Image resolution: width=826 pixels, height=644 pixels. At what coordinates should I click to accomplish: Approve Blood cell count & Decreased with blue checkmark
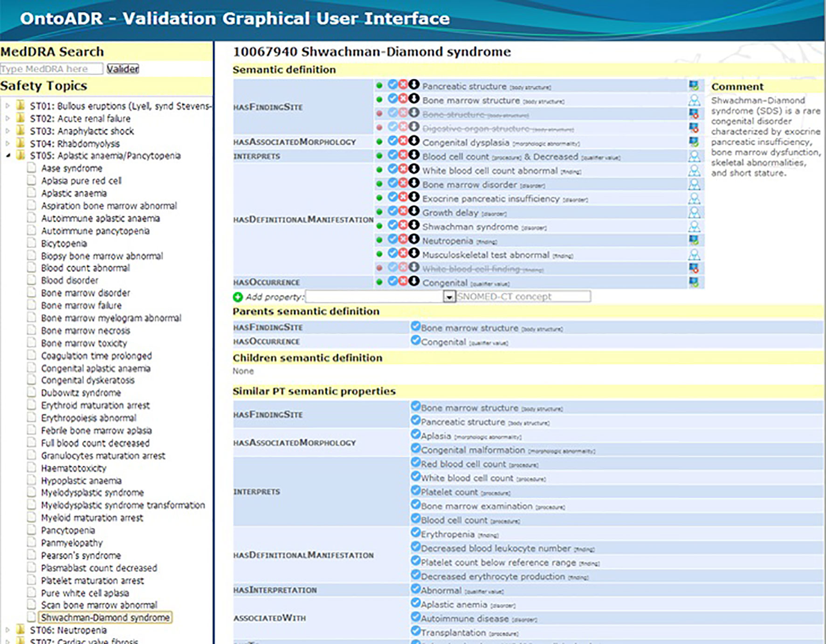coord(393,155)
